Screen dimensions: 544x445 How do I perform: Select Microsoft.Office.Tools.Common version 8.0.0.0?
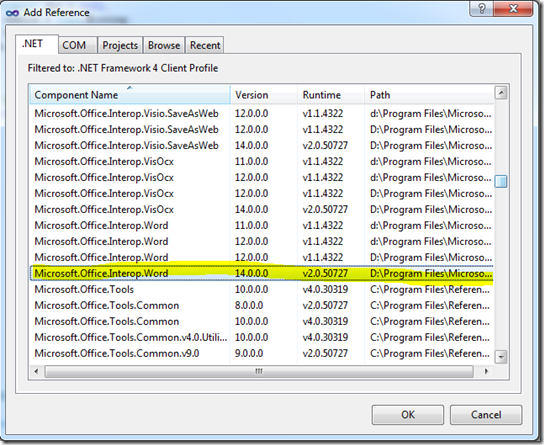coord(262,305)
